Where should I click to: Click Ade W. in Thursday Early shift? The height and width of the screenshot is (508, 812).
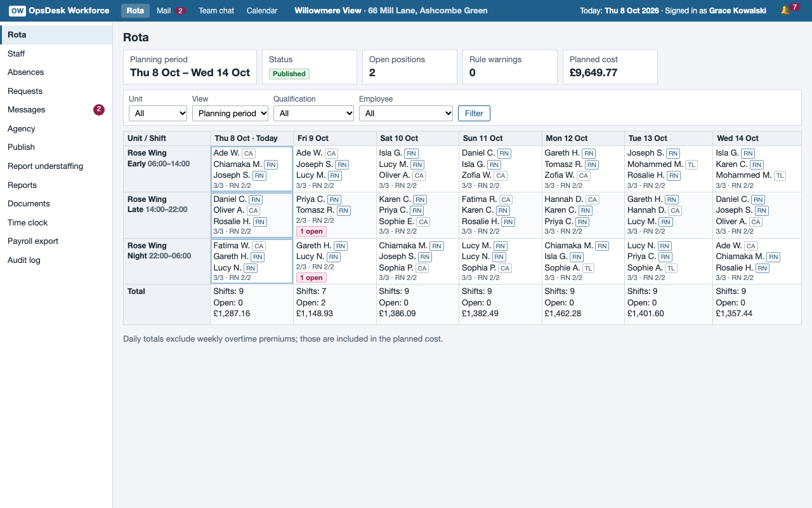click(x=226, y=153)
